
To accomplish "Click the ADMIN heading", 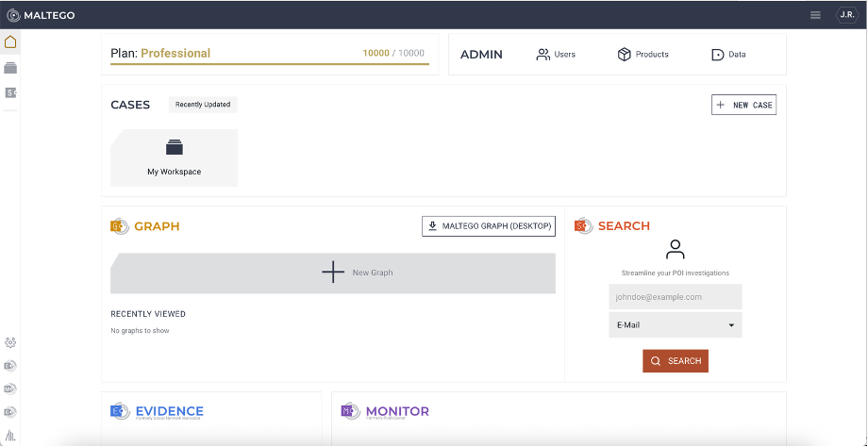I will [x=481, y=54].
